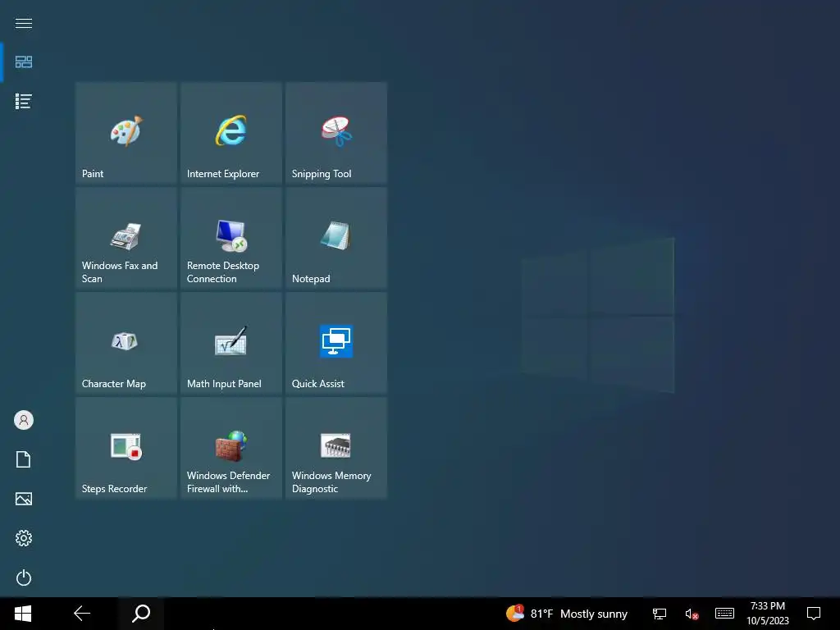Open Windows Fax and Scan tile
The height and width of the screenshot is (630, 840).
pyautogui.click(x=126, y=238)
